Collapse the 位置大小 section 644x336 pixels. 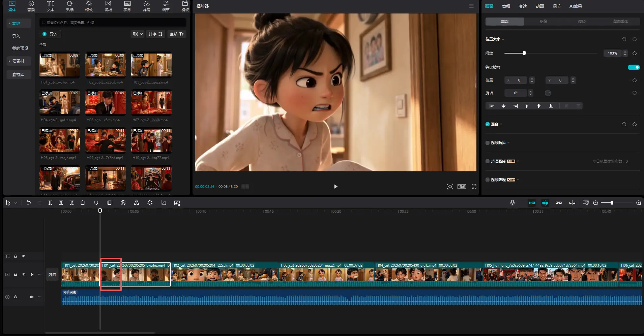[503, 39]
